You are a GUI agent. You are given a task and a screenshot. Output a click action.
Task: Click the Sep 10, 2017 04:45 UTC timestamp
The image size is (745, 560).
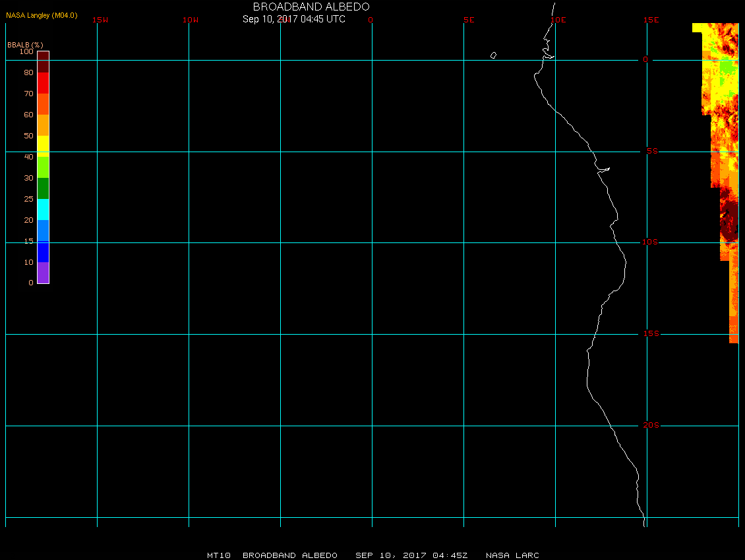(x=293, y=19)
